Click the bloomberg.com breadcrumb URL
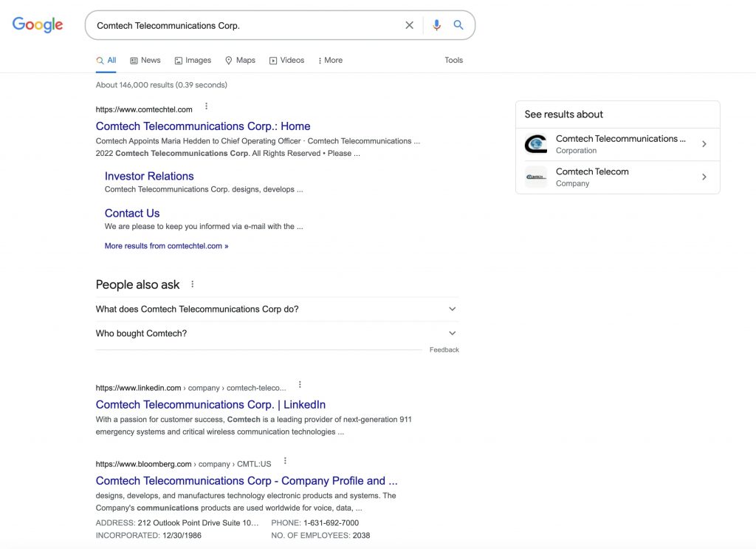Viewport: 756px width, 549px height. click(x=183, y=464)
